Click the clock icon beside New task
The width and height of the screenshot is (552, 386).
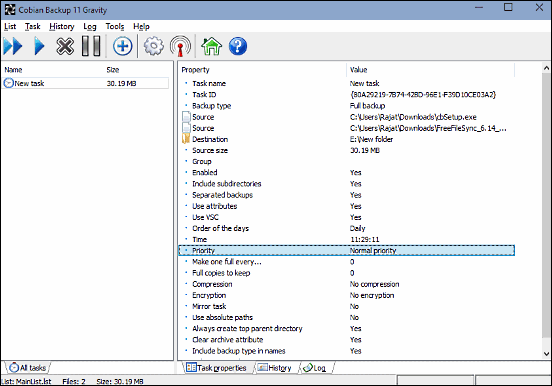coord(8,83)
